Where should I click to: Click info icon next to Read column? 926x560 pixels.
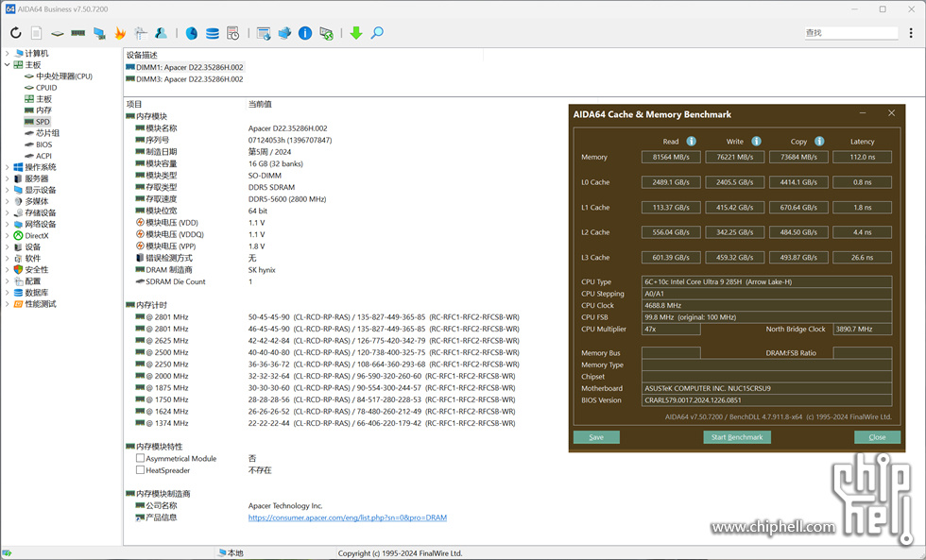[x=691, y=141]
